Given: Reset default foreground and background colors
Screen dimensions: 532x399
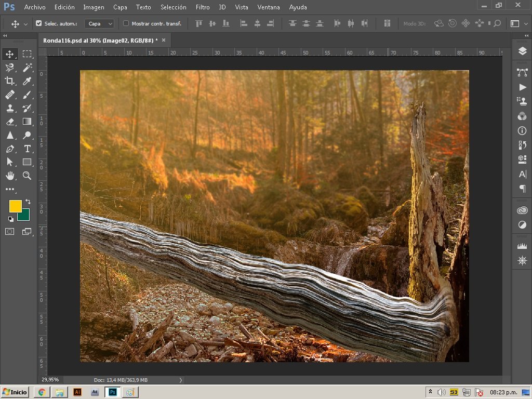Looking at the screenshot, I should point(10,219).
